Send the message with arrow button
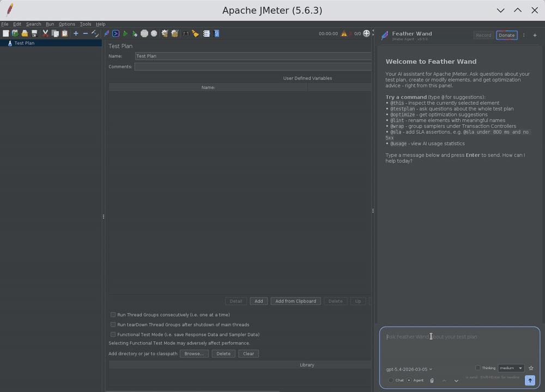 tap(530, 380)
